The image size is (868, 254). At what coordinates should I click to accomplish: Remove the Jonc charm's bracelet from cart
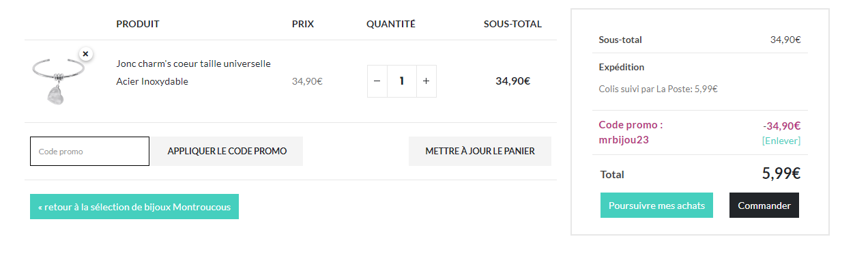[85, 53]
